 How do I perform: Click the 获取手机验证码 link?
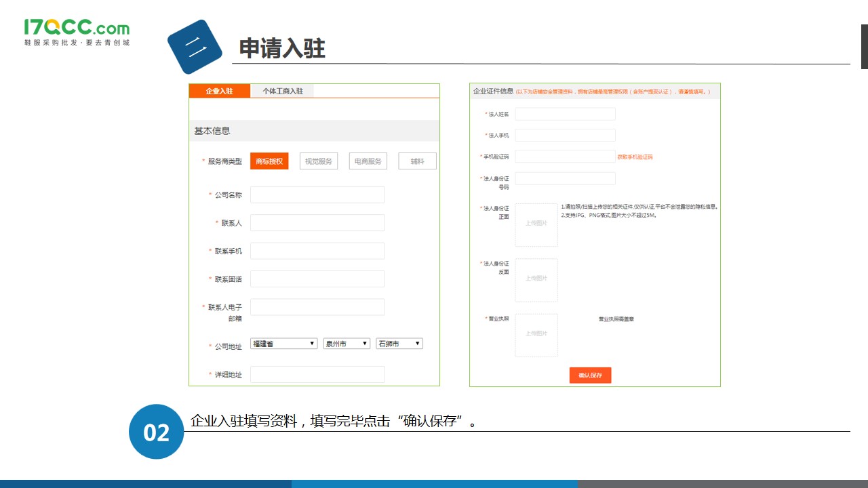(x=635, y=157)
